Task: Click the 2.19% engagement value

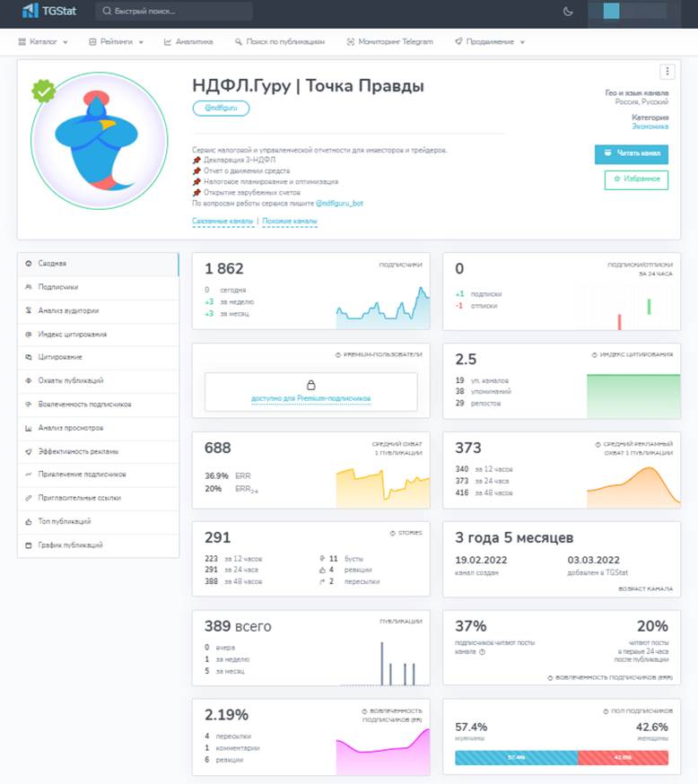Action: [x=226, y=715]
